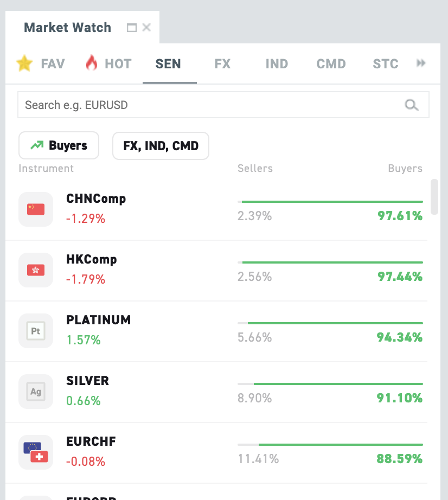This screenshot has width=448, height=500.
Task: Click the star icon on the FAV tab
Action: pos(24,63)
